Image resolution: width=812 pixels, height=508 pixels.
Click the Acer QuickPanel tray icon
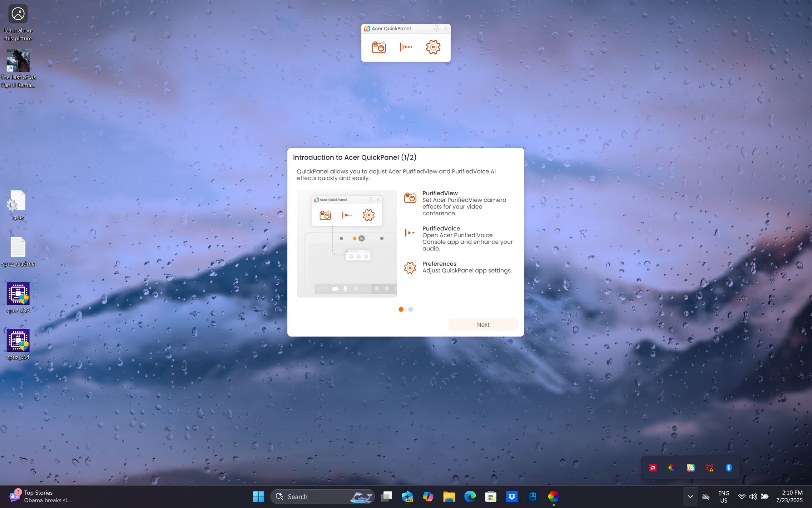[690, 468]
